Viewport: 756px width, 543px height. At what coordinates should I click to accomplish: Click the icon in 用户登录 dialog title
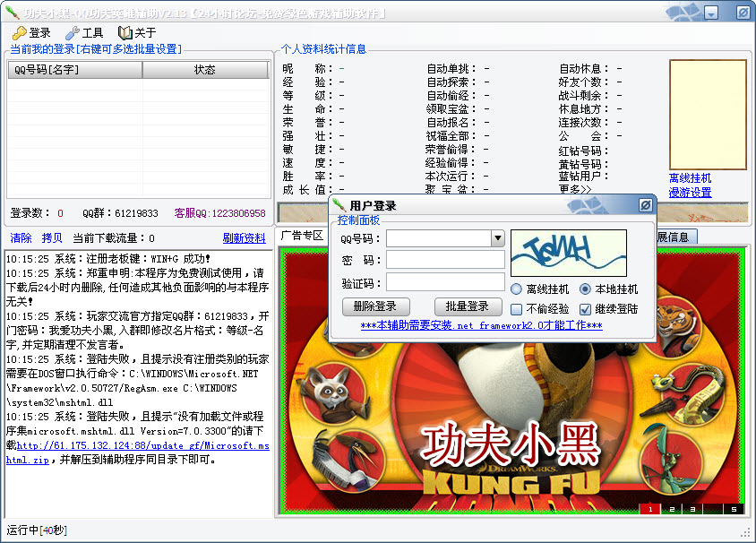(x=339, y=205)
